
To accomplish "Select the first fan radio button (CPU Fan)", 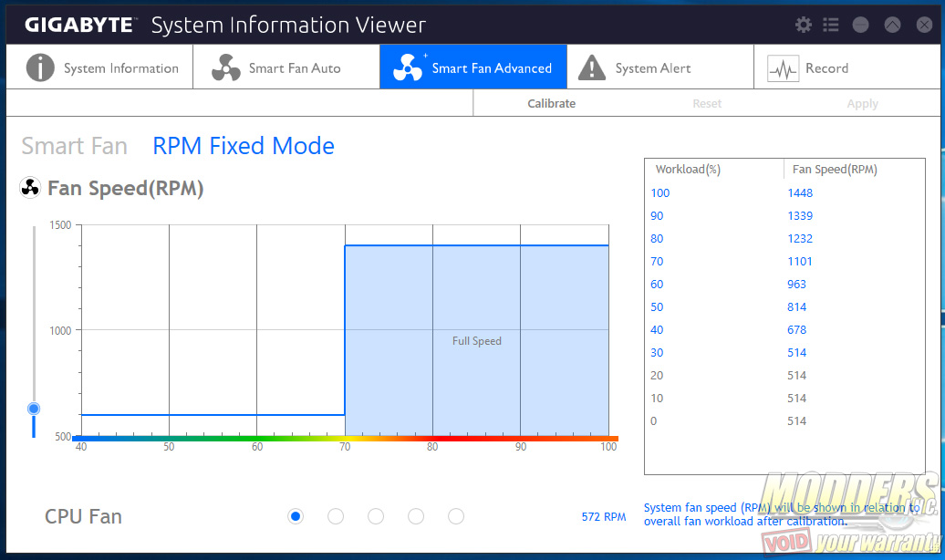I will [x=296, y=516].
